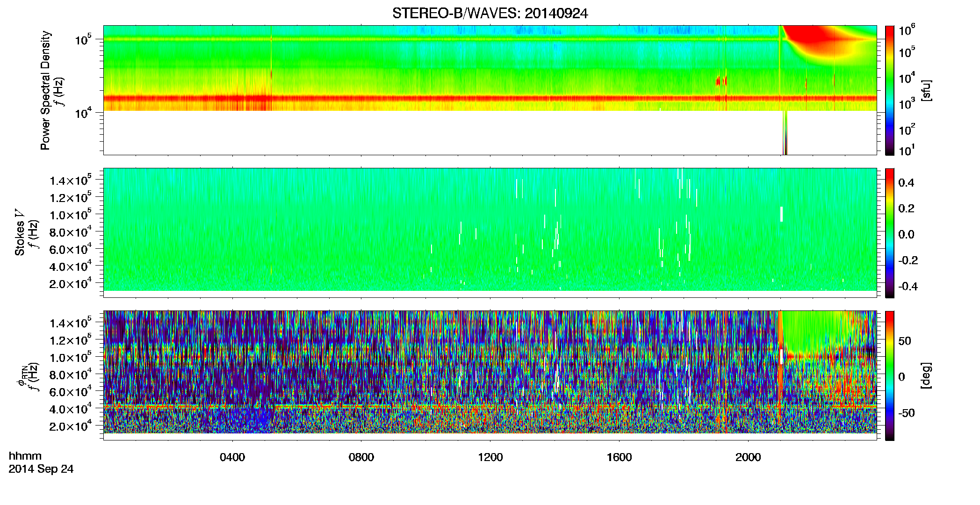The height and width of the screenshot is (505, 980).
Task: Click the Power Spectral Density colorbar
Action: 890,90
